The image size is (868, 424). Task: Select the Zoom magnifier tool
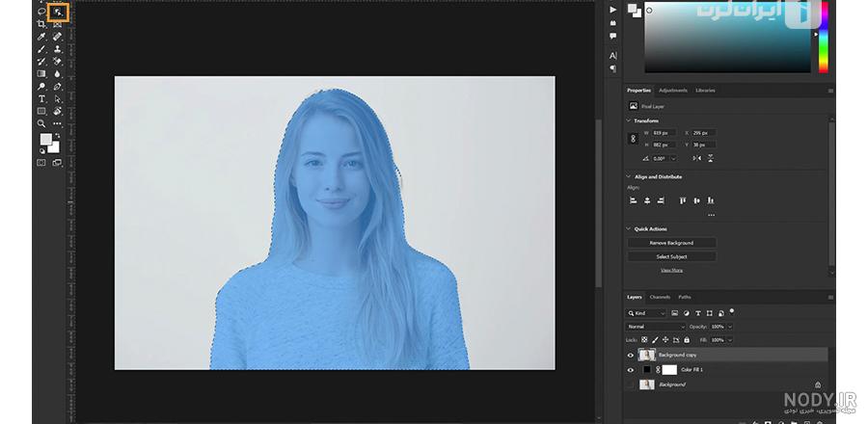point(41,123)
